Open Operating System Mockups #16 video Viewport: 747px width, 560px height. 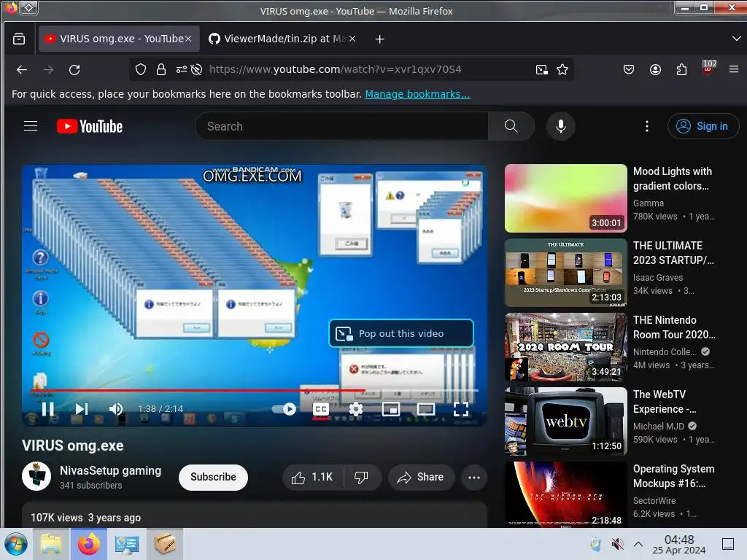pyautogui.click(x=565, y=495)
